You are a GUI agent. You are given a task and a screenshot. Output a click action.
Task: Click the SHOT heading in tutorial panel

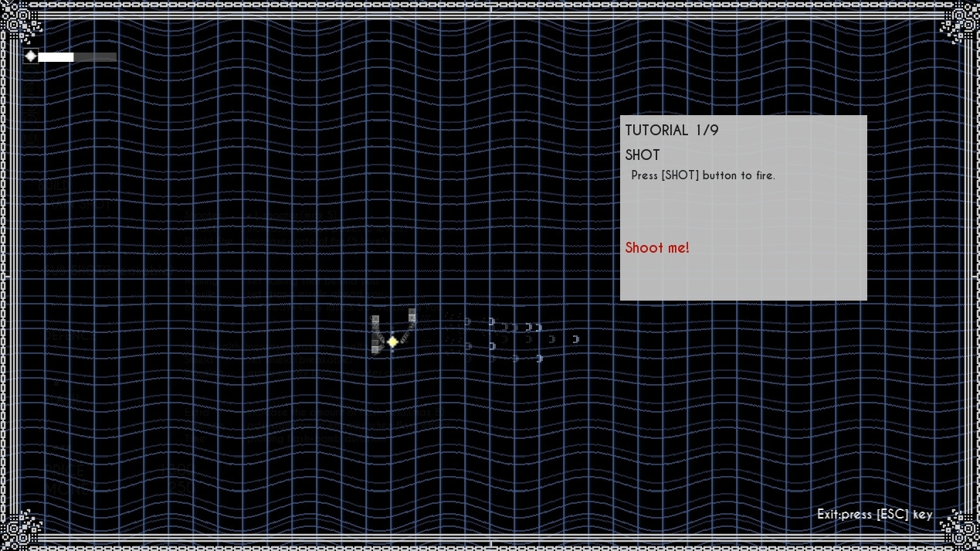(643, 155)
